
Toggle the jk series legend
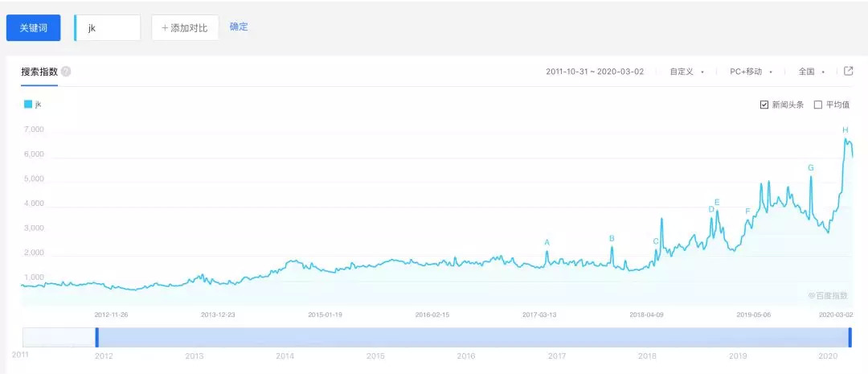(33, 104)
